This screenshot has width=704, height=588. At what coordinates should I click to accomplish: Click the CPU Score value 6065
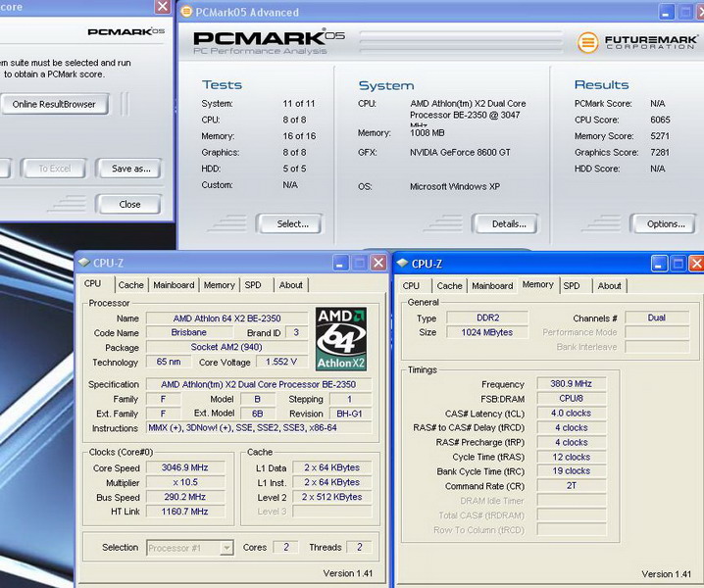click(660, 120)
